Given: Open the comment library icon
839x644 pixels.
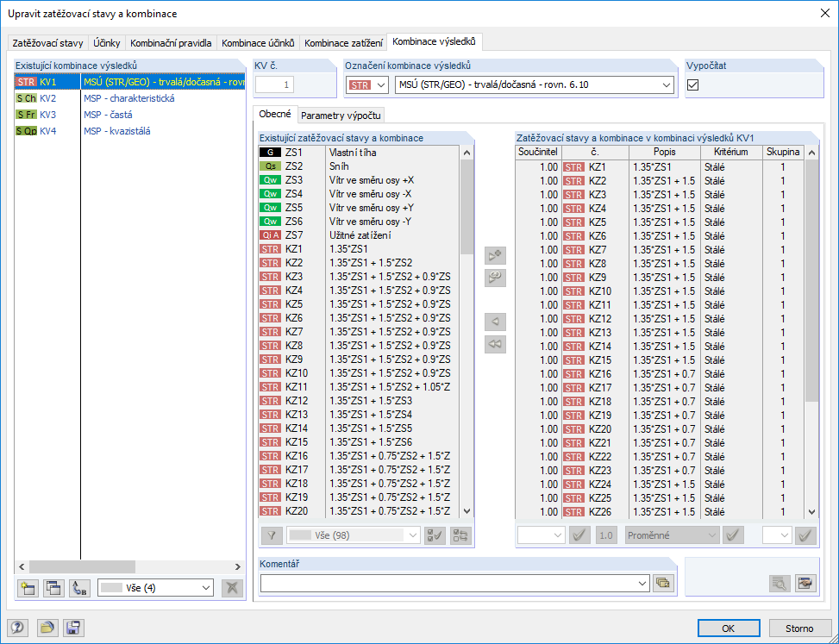Looking at the screenshot, I should click(663, 584).
